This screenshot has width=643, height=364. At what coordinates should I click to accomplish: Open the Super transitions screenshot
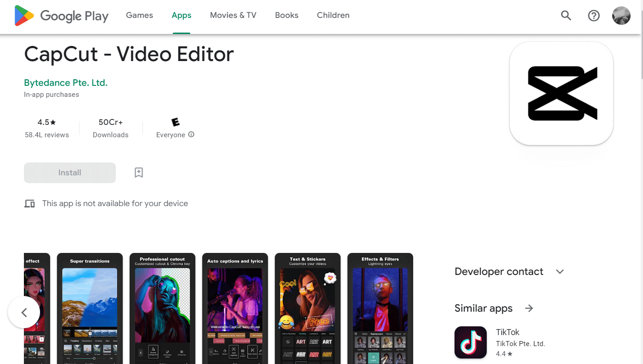(89, 308)
